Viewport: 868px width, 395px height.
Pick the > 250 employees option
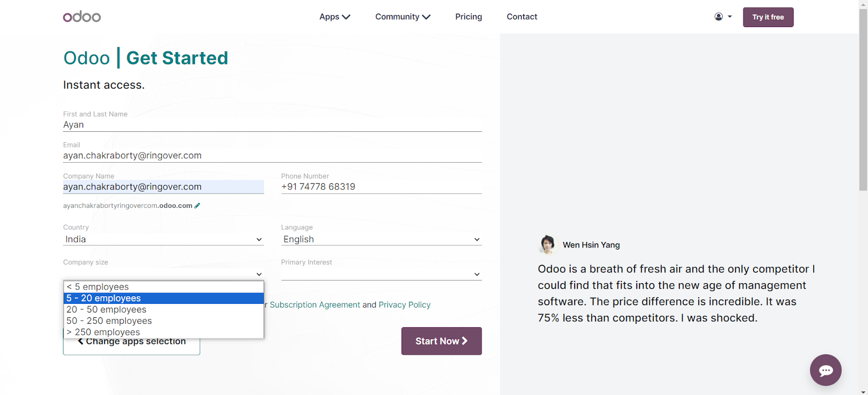pyautogui.click(x=163, y=332)
